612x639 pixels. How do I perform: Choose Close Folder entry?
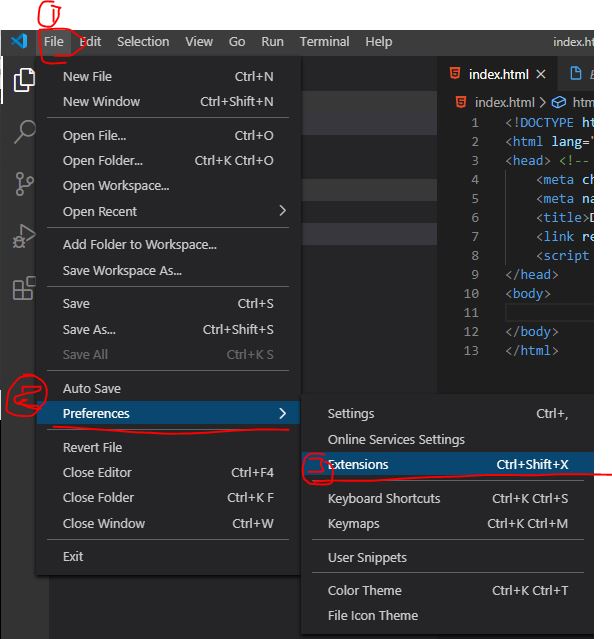pyautogui.click(x=168, y=498)
